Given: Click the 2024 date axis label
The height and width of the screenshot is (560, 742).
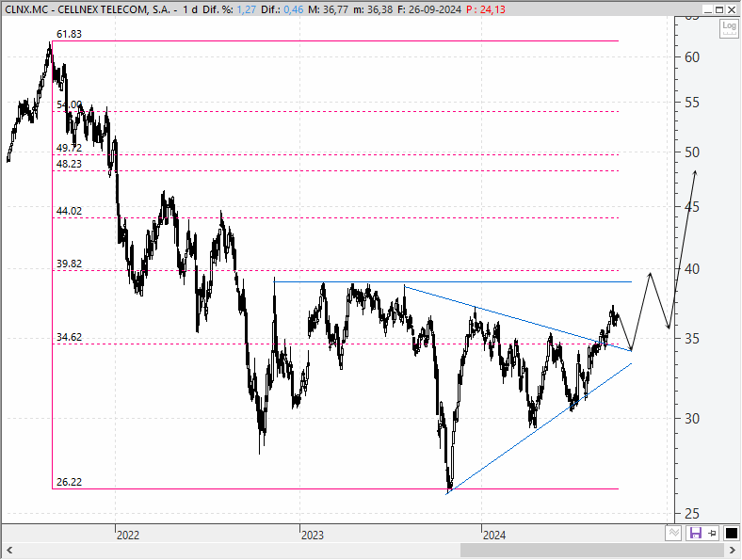Looking at the screenshot, I should coord(494,536).
